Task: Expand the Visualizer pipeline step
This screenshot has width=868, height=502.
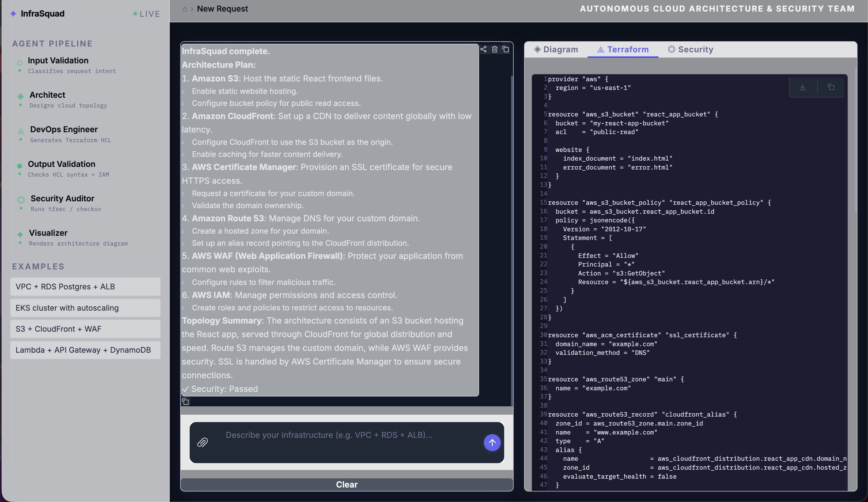Action: (x=48, y=233)
